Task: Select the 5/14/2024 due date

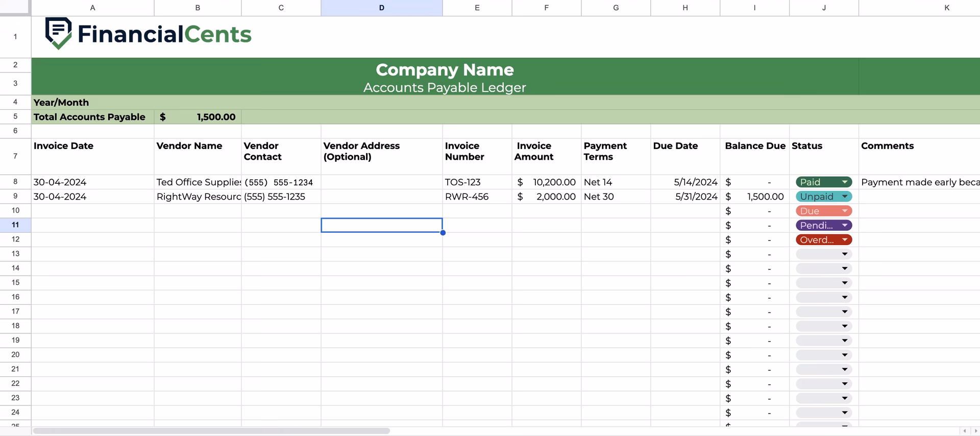Action: click(685, 182)
